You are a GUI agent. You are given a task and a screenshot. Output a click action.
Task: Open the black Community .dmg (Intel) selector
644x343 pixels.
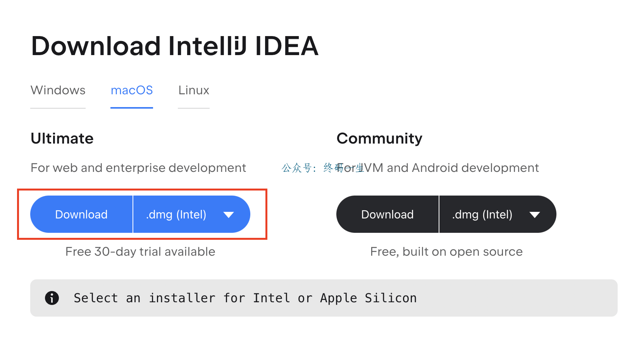click(482, 215)
